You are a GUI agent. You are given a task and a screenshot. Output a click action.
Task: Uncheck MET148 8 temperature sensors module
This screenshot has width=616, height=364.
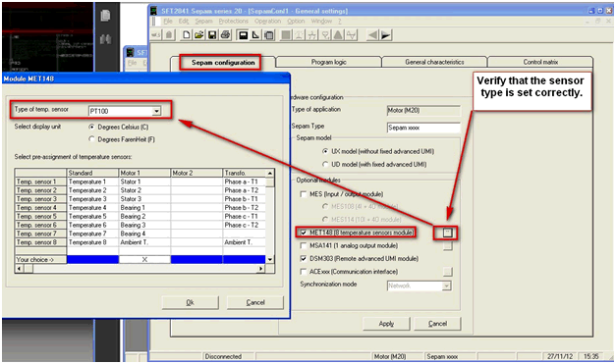(x=304, y=233)
